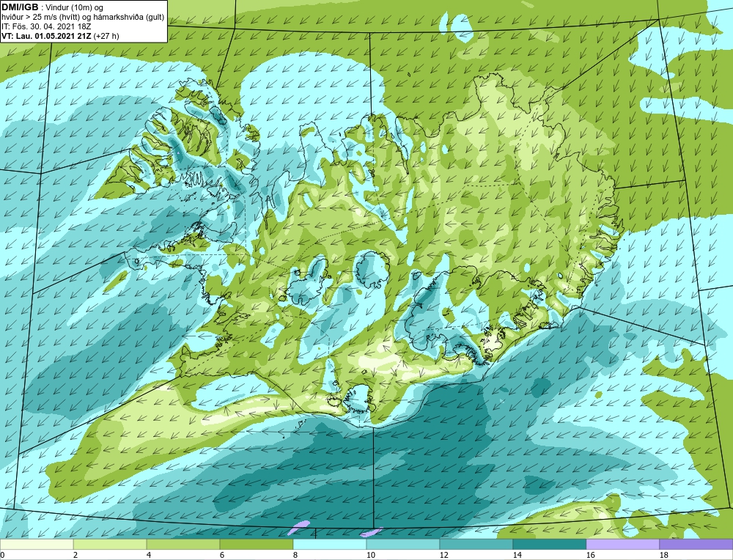Image resolution: width=733 pixels, height=560 pixels.
Task: Click the '(+27 h)' forecast offset text
Action: 106,36
